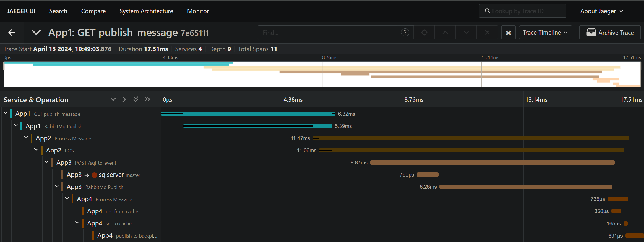644x242 pixels.
Task: Collapse App1 RabbitMq Publish row
Action: point(16,125)
